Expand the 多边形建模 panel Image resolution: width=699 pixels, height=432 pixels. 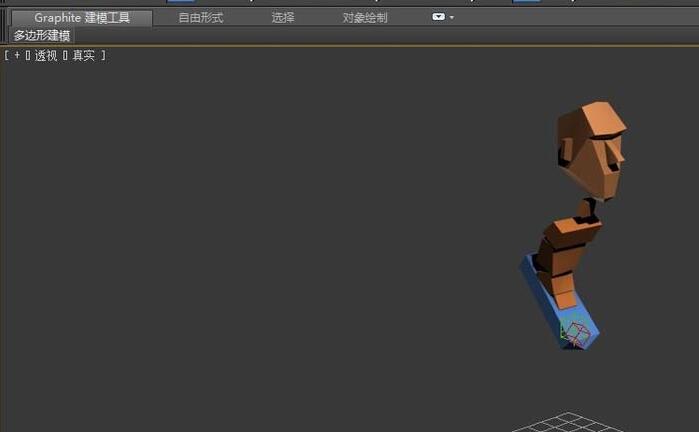coord(42,36)
